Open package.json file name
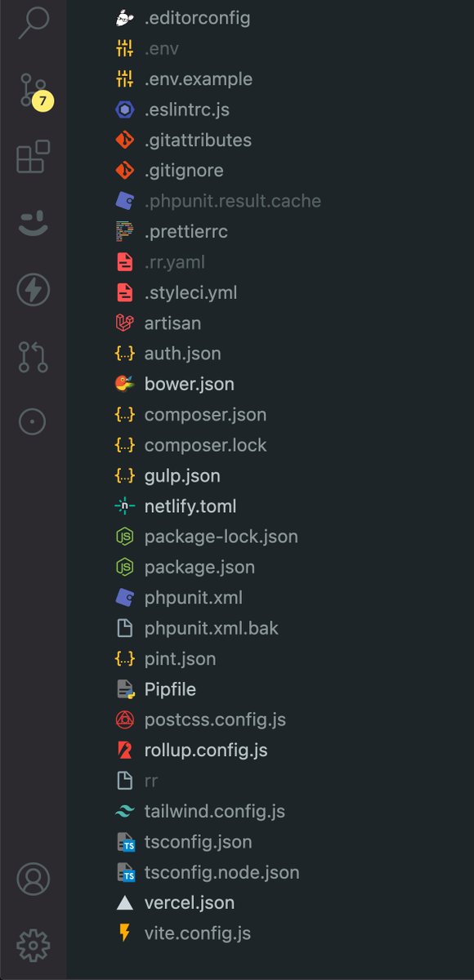The height and width of the screenshot is (980, 474). point(200,568)
